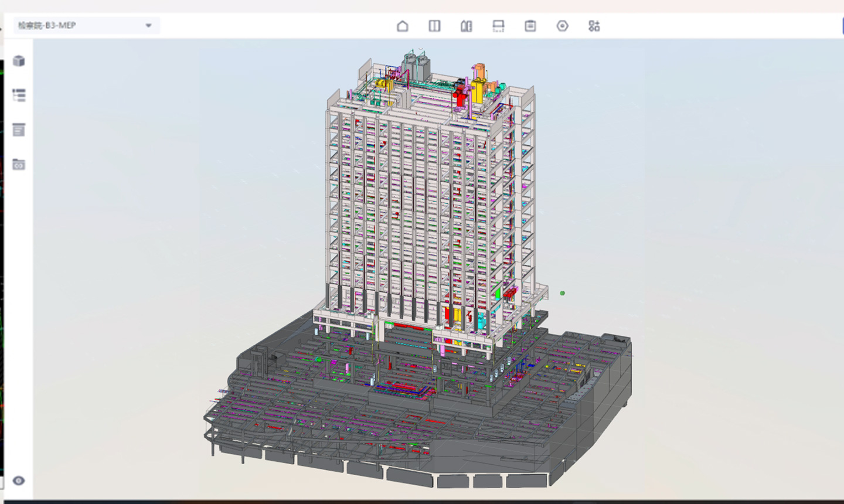Click the green sphere marker in the viewport

pos(562,293)
